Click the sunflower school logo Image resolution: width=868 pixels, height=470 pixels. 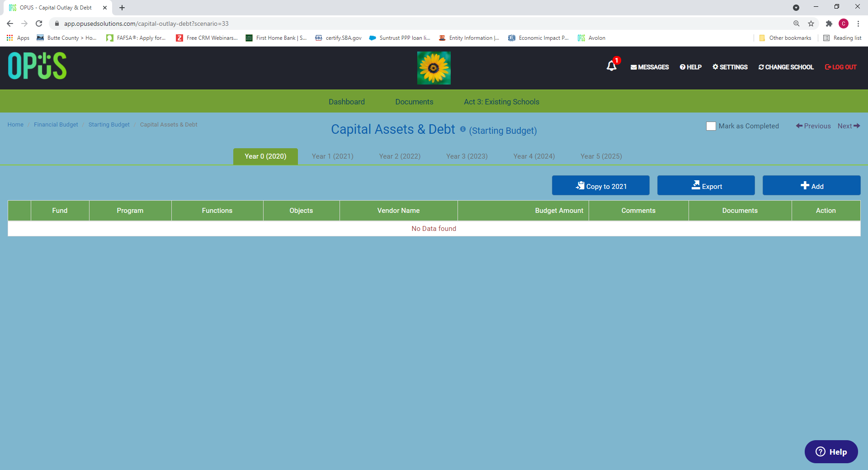click(x=434, y=68)
